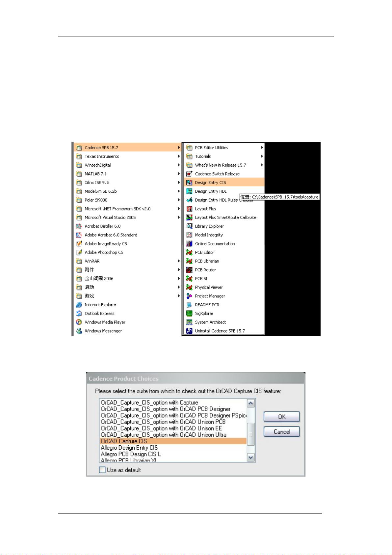Launch PCB Router icon

pyautogui.click(x=189, y=270)
